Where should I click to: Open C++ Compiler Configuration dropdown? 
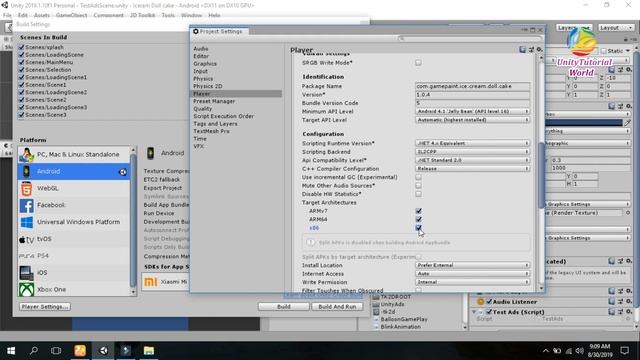tap(473, 169)
